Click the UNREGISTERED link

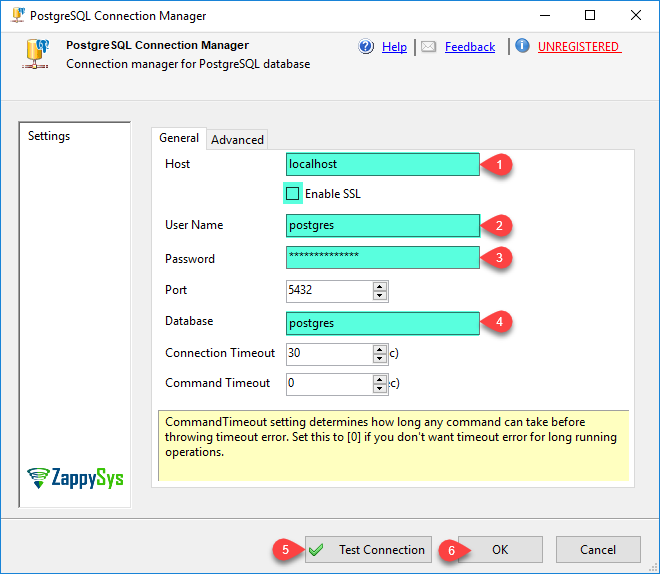pos(579,47)
